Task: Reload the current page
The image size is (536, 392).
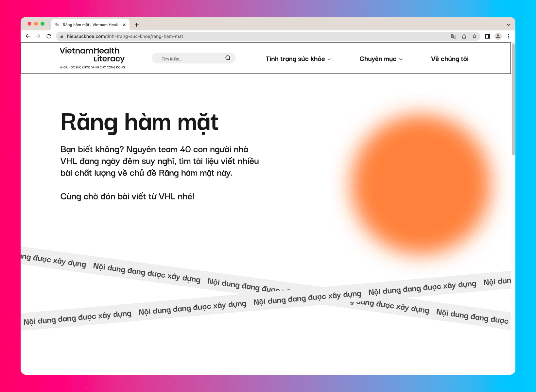Action: [49, 36]
